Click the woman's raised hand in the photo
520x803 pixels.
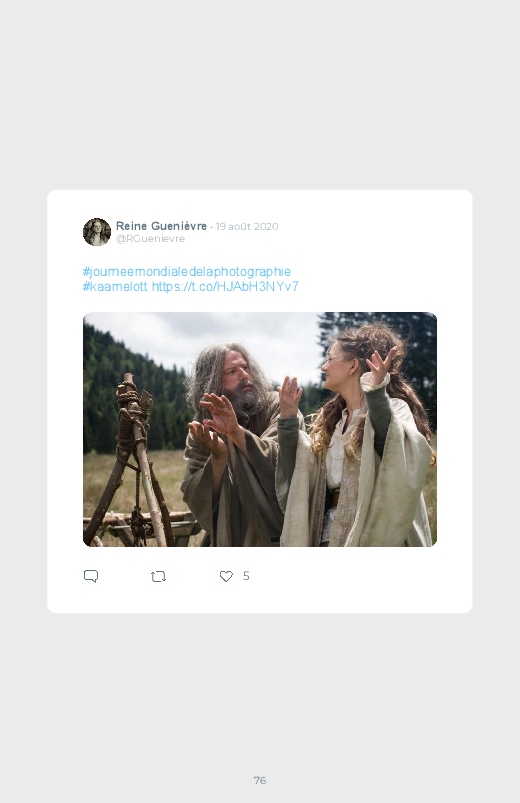click(380, 364)
